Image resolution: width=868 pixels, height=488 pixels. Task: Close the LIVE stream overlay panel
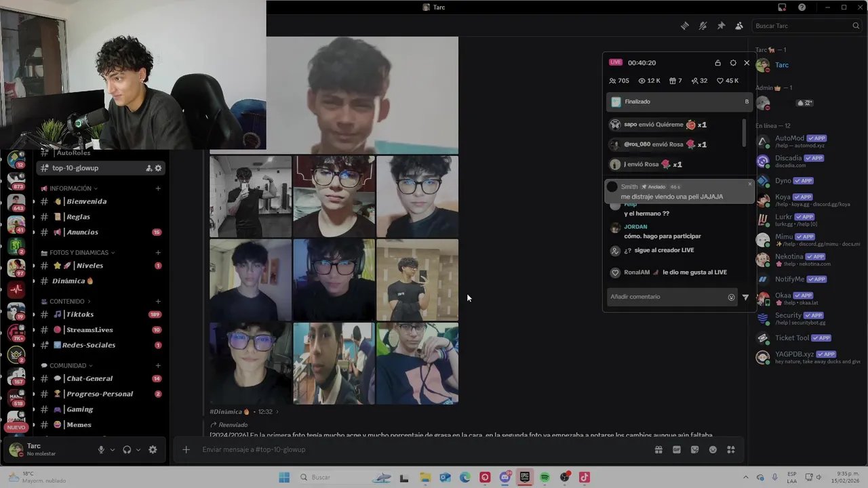pyautogui.click(x=747, y=63)
